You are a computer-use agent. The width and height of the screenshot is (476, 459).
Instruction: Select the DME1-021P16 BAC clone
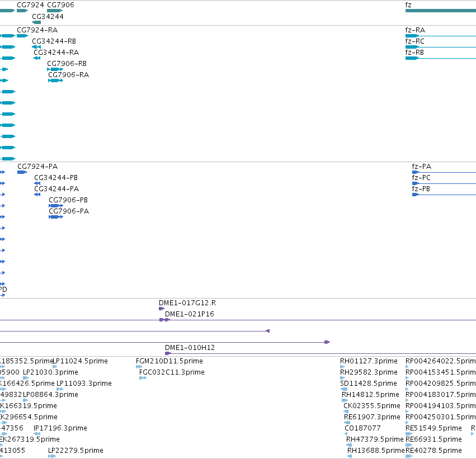(190, 314)
